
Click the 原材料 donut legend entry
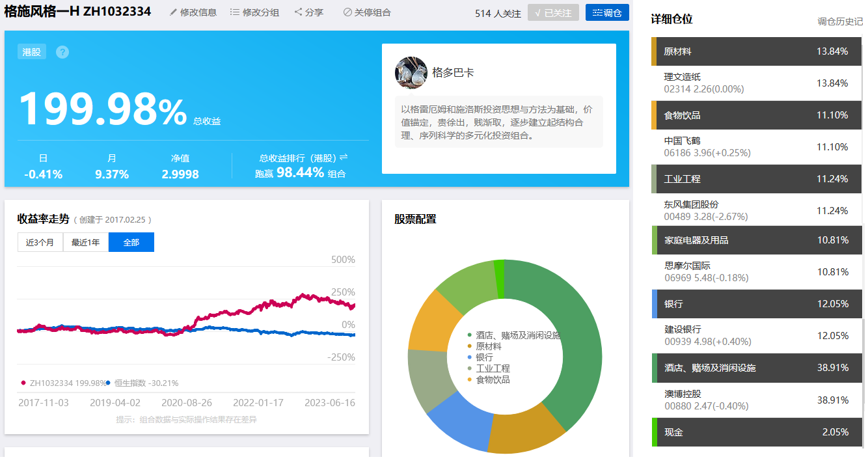click(x=484, y=346)
